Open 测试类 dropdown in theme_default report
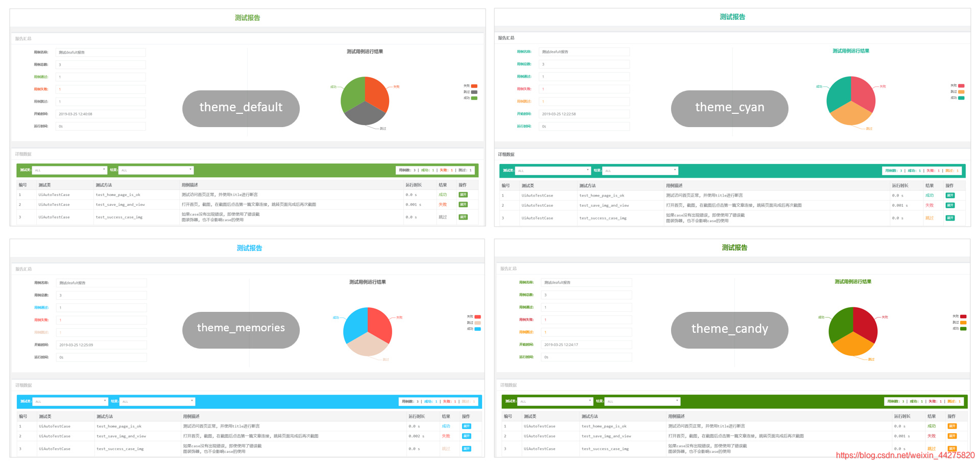980x465 pixels. pos(70,170)
